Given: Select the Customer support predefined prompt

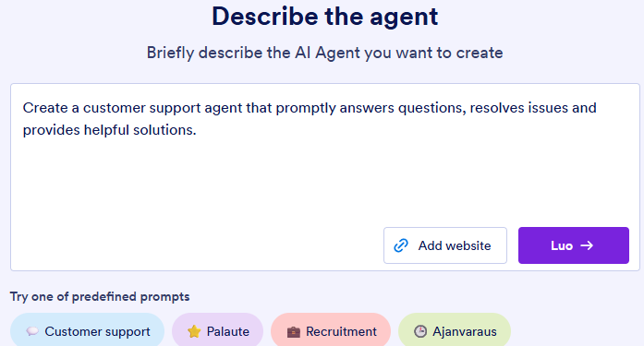Looking at the screenshot, I should (87, 331).
